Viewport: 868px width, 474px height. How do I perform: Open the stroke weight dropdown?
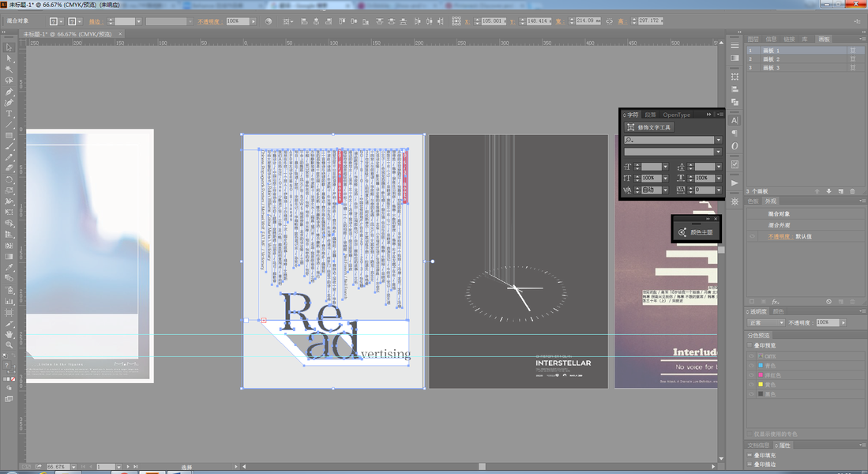point(139,21)
